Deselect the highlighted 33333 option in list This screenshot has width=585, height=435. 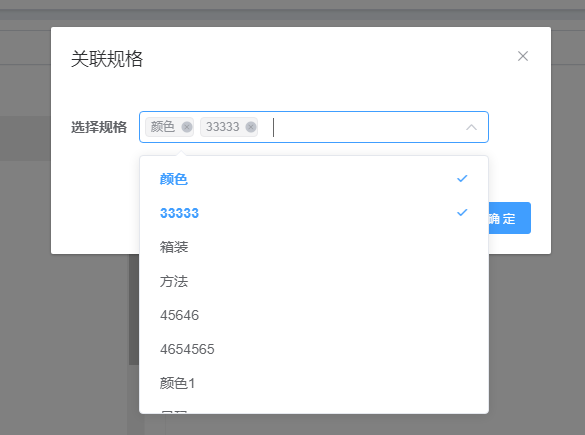click(x=314, y=213)
